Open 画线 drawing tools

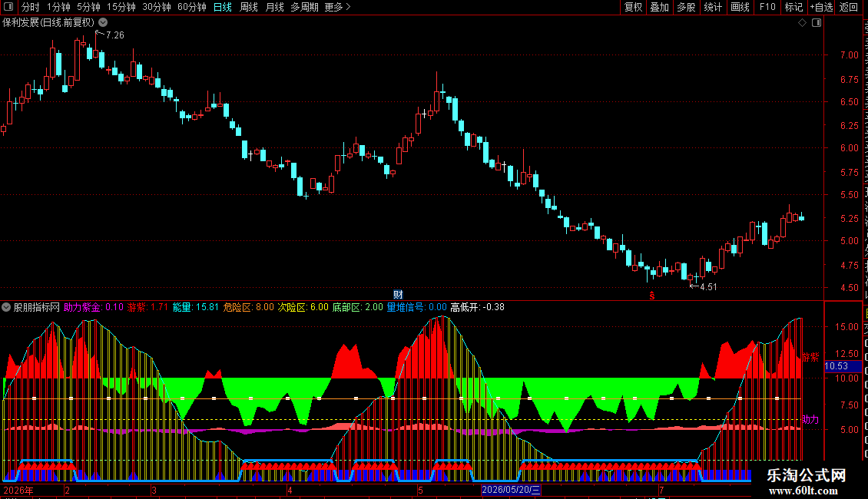(740, 7)
